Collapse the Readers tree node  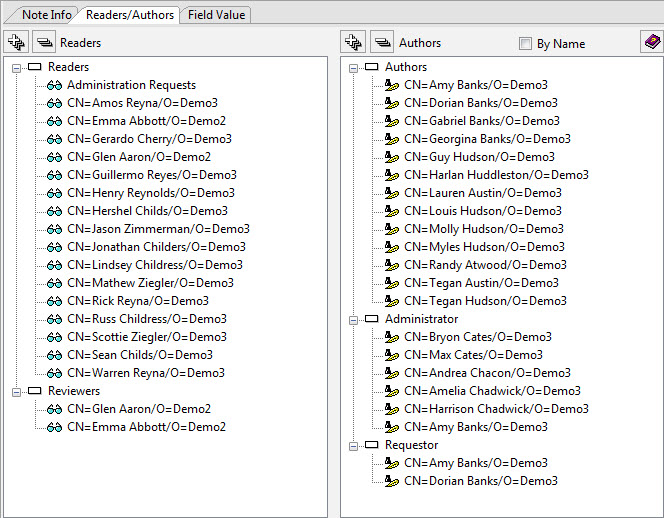pos(17,67)
